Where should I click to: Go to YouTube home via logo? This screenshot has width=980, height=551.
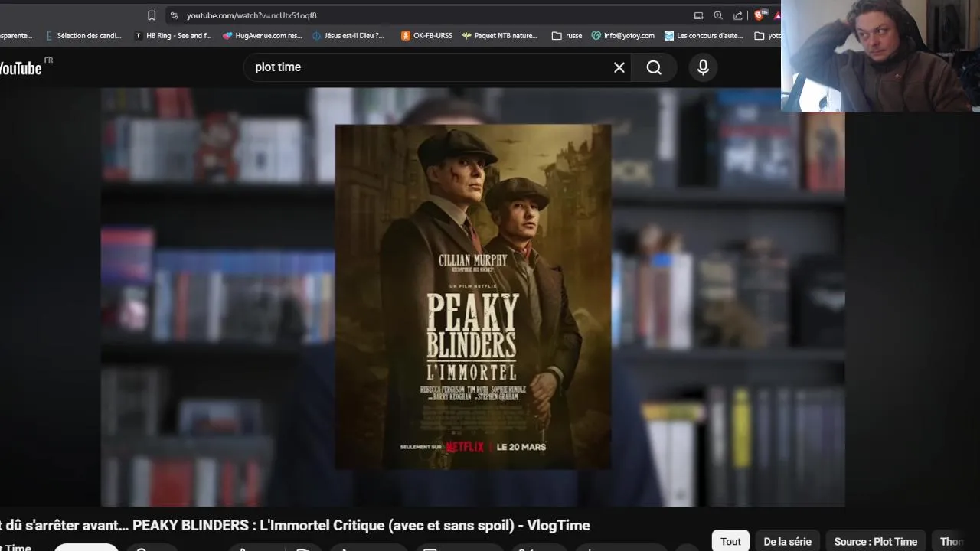pyautogui.click(x=21, y=68)
